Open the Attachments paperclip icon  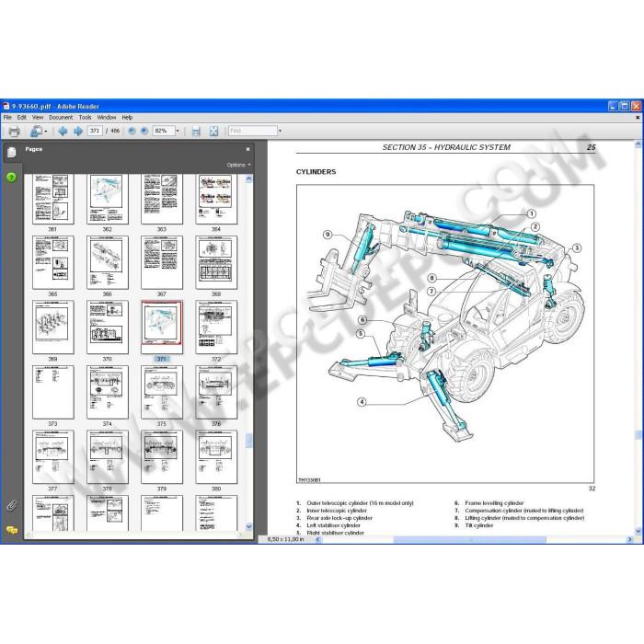coord(11,505)
